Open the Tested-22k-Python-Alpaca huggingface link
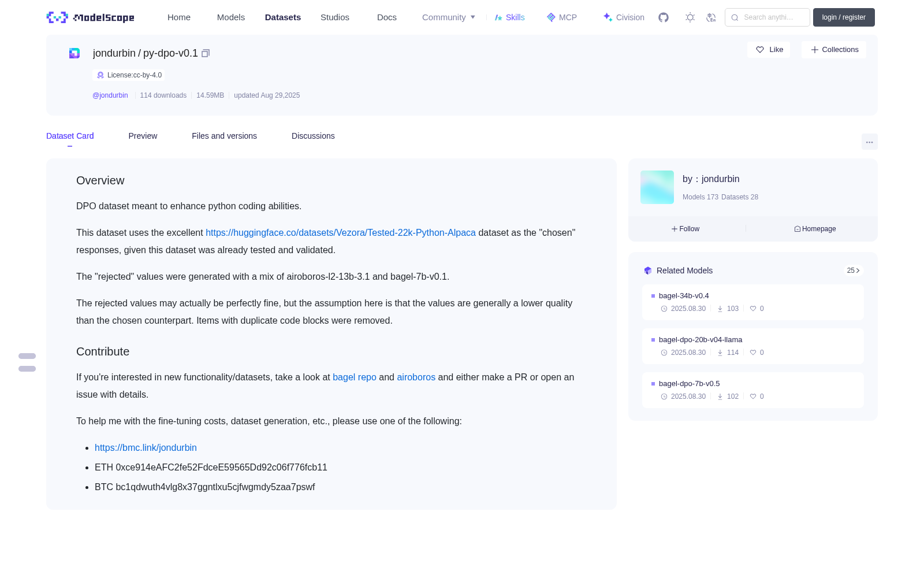The height and width of the screenshot is (578, 924). point(341,232)
